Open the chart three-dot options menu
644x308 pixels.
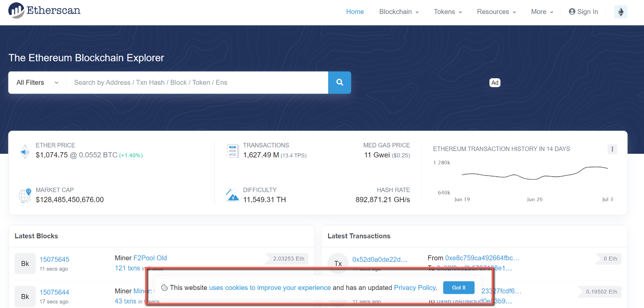612,149
